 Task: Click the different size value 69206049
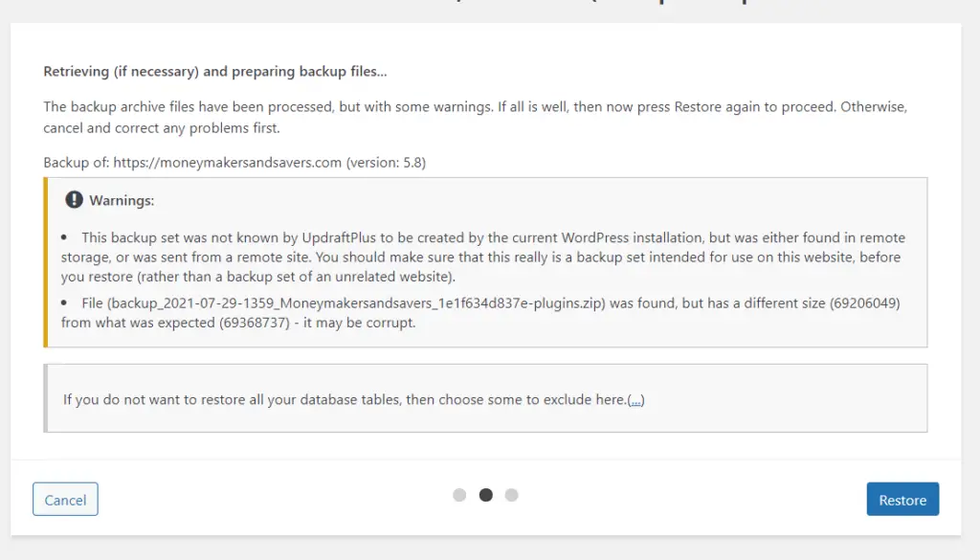(x=865, y=303)
